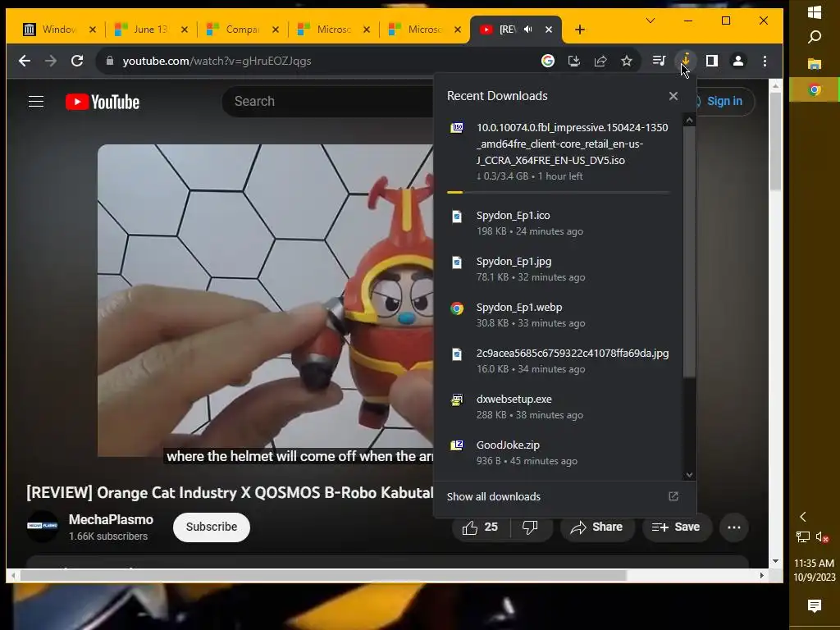Click the browser forward arrow

[51, 61]
